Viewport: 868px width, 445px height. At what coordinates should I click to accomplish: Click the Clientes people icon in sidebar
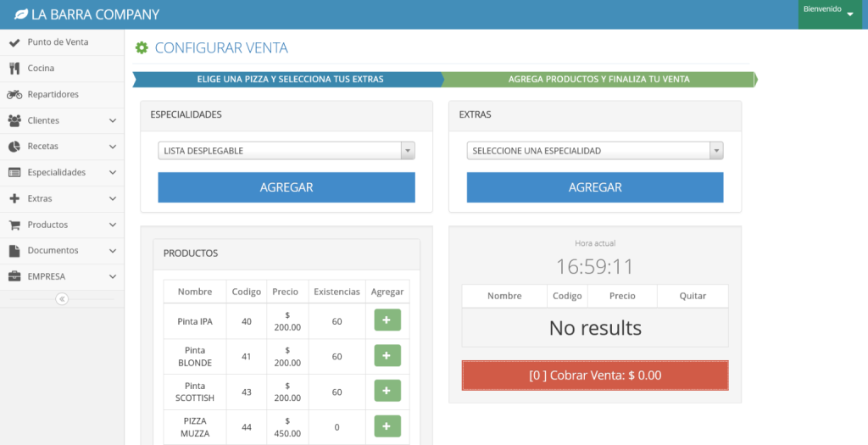point(14,120)
